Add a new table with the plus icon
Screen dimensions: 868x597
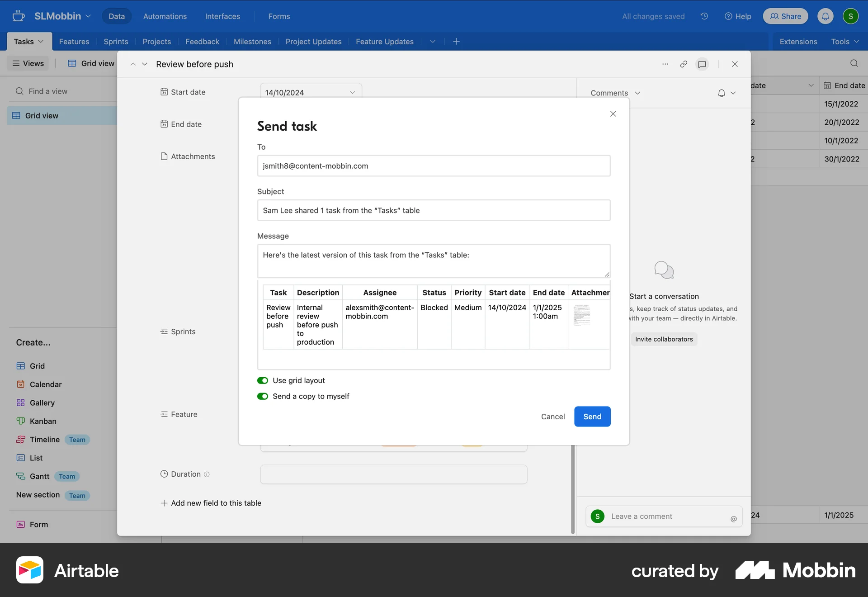456,41
